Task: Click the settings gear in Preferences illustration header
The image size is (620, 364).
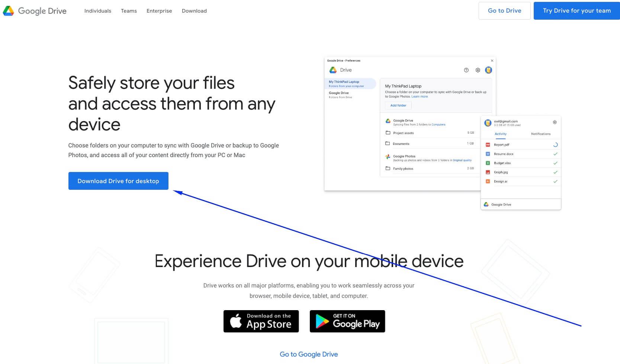Action: 478,70
